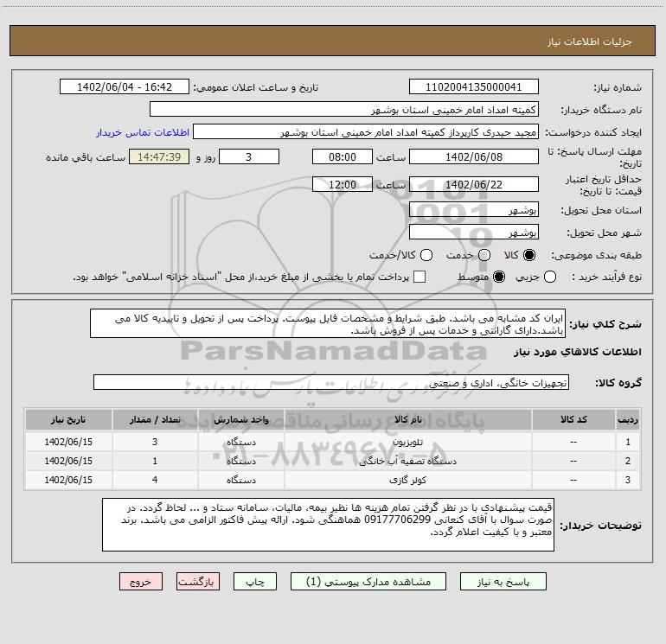Image resolution: width=666 pixels, height=644 pixels.
Task: Select the کالا radio button
Action: pos(529,255)
